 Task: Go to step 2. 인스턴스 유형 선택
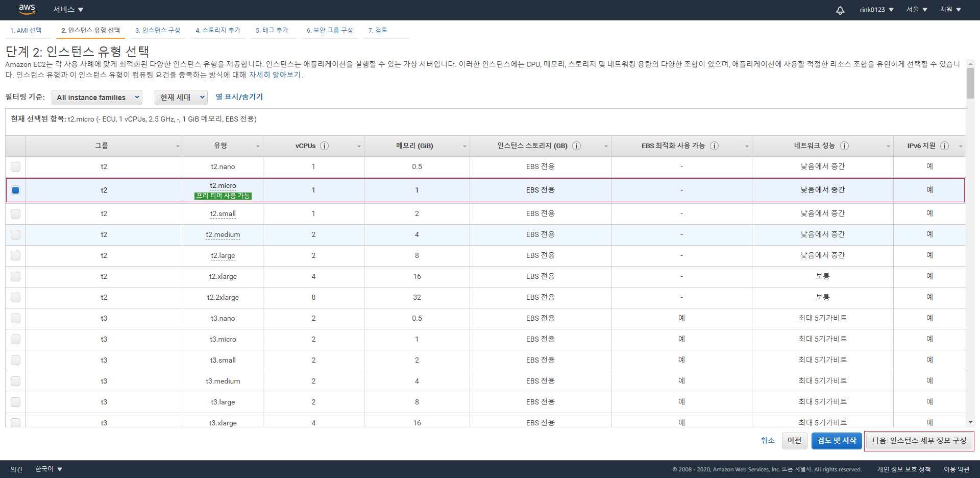point(90,30)
